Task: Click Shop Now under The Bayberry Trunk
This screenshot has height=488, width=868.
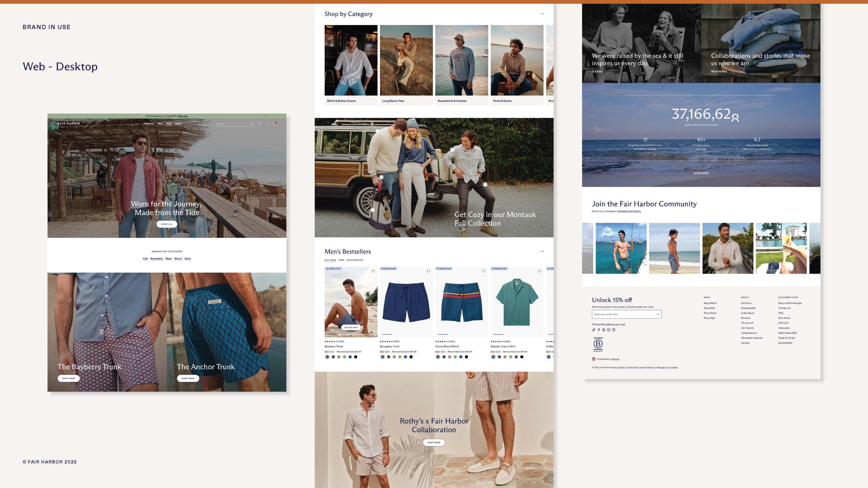Action: [x=69, y=378]
